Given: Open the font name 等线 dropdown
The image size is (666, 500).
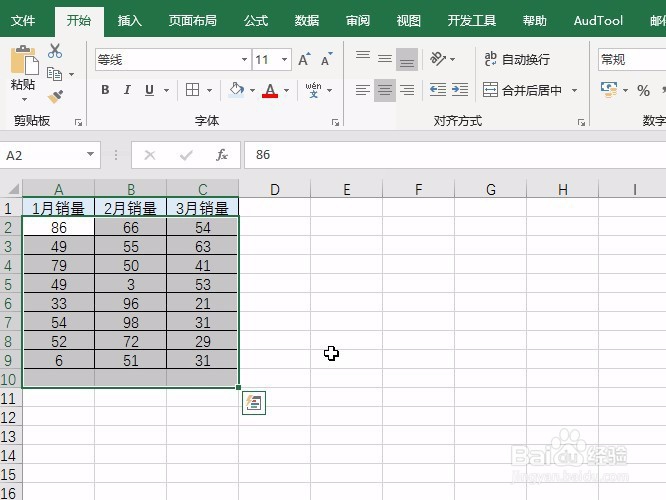Looking at the screenshot, I should click(244, 59).
